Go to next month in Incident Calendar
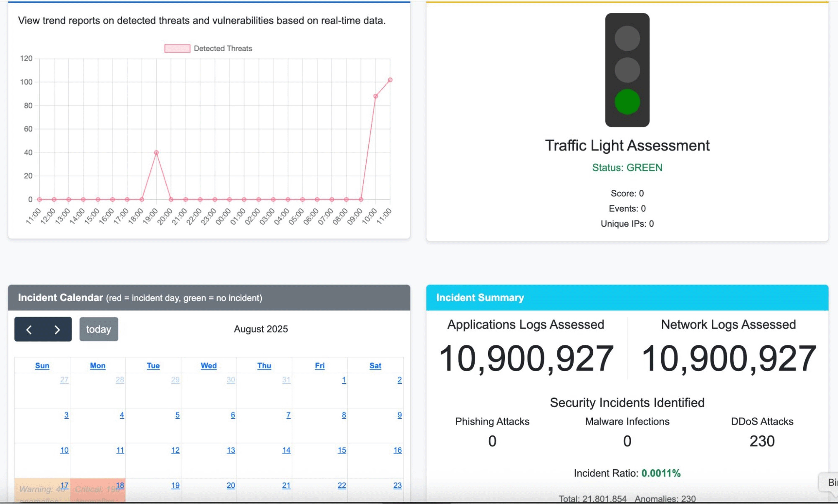Image resolution: width=838 pixels, height=504 pixels. (57, 329)
